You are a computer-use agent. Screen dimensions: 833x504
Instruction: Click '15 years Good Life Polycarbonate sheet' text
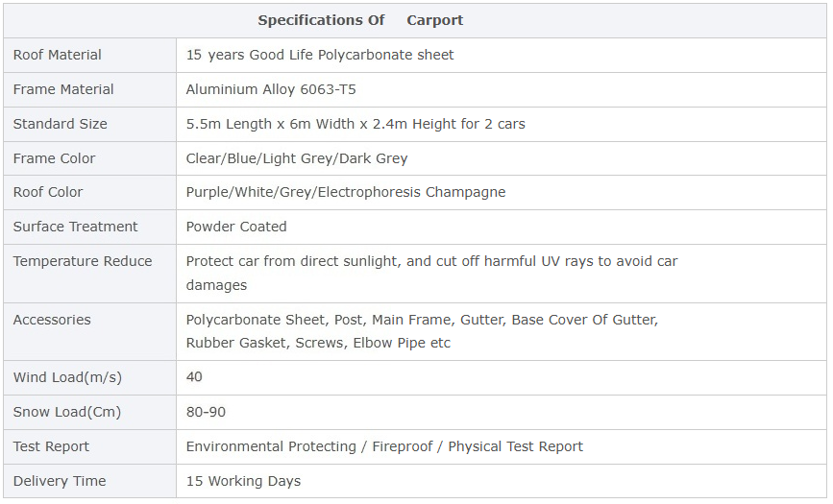(320, 55)
